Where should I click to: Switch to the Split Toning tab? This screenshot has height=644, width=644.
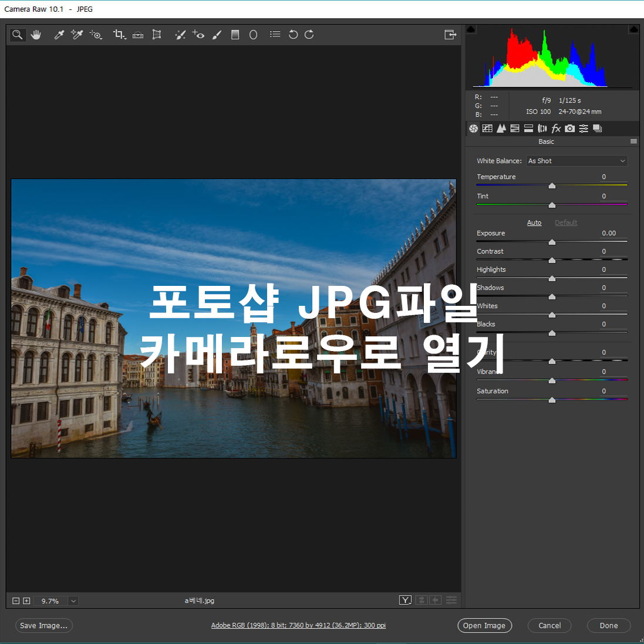[x=528, y=129]
